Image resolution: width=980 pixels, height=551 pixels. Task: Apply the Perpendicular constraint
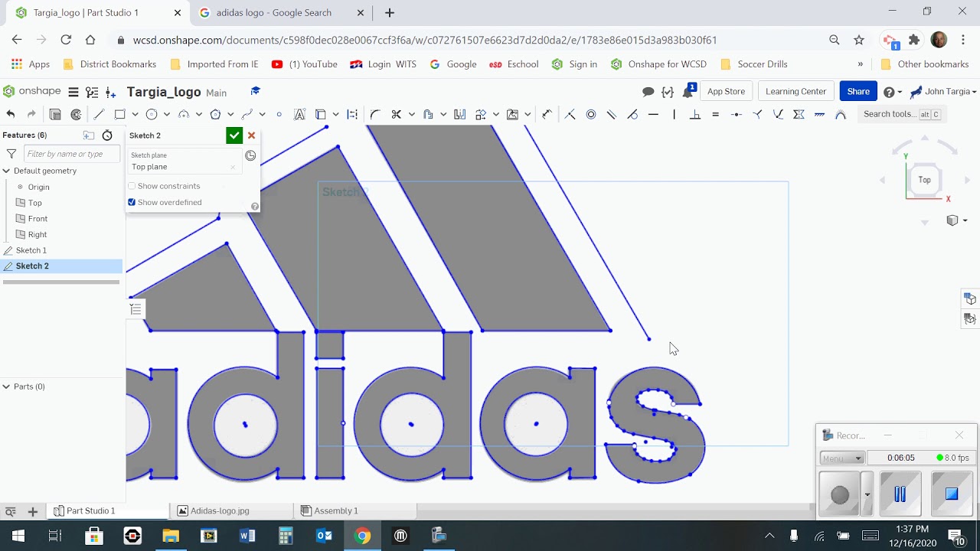pos(695,114)
